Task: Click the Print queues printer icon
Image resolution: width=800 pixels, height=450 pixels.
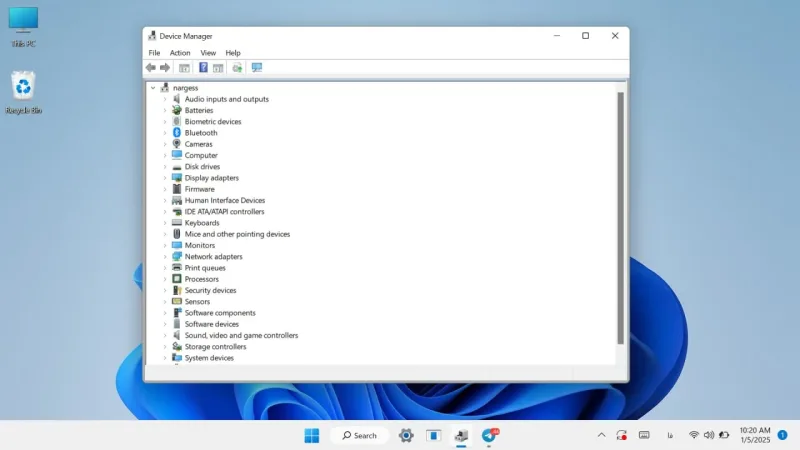Action: pos(177,267)
